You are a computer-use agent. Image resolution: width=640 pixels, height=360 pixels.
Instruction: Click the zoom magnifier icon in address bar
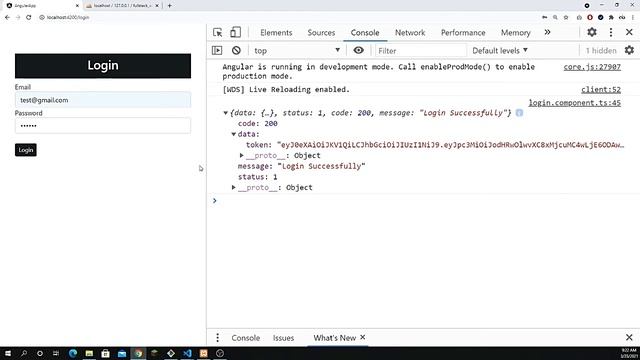pyautogui.click(x=555, y=18)
